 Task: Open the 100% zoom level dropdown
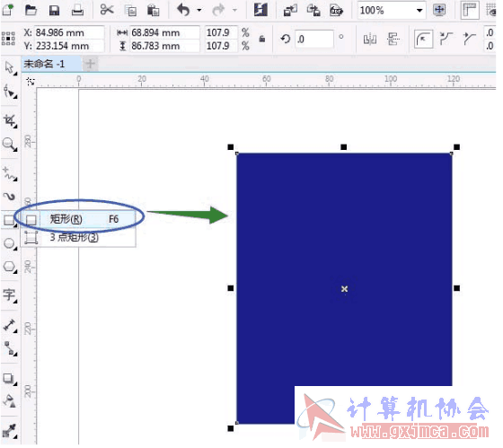click(419, 10)
